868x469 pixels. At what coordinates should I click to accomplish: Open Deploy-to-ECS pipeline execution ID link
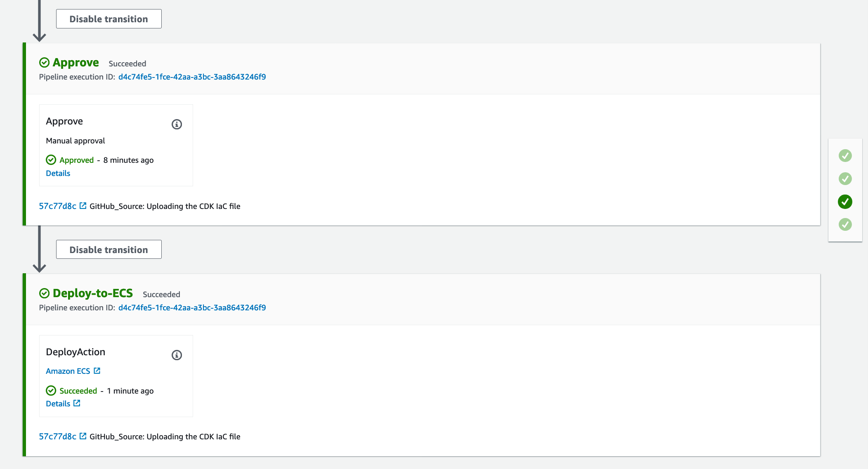[x=192, y=308]
